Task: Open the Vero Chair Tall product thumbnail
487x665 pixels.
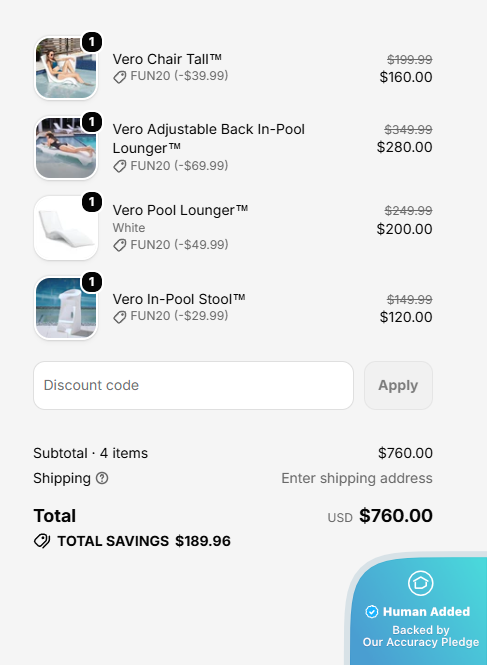Action: pyautogui.click(x=66, y=68)
